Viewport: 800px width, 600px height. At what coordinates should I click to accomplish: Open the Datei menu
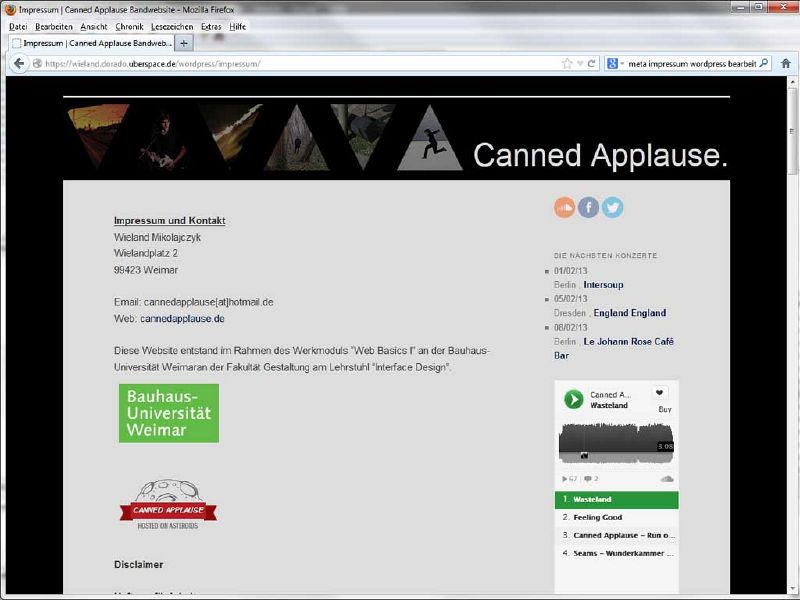click(x=18, y=27)
